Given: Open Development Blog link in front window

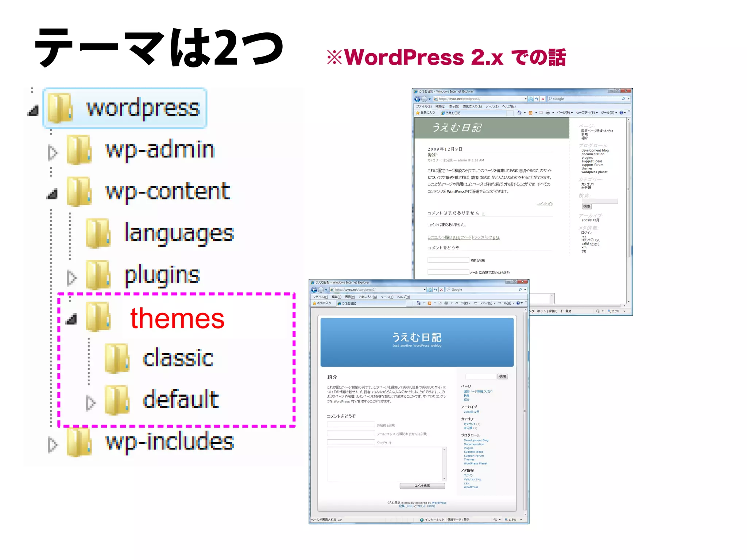Looking at the screenshot, I should point(476,440).
